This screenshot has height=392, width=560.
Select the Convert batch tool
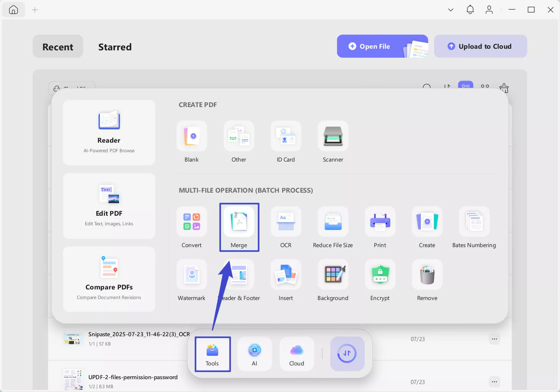tap(192, 227)
